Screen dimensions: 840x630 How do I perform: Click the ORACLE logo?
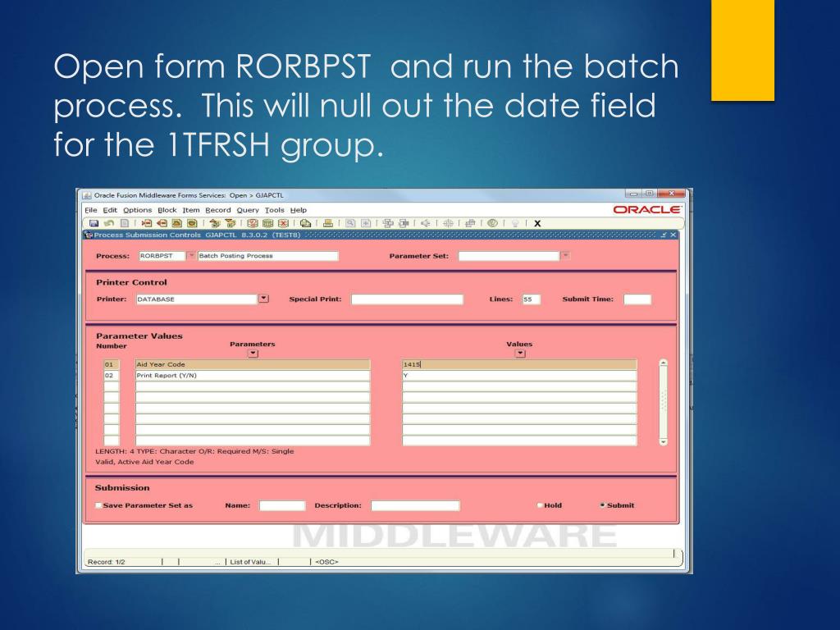click(x=647, y=209)
